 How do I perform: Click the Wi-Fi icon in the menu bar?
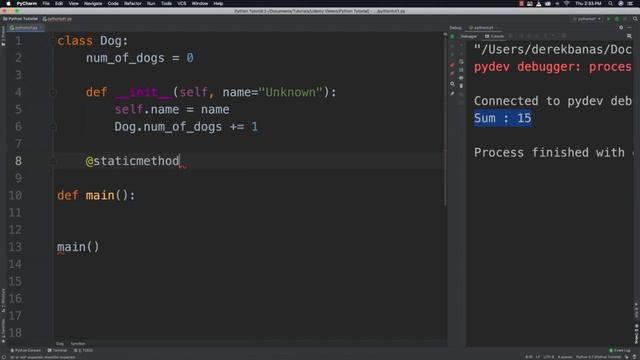567,3
